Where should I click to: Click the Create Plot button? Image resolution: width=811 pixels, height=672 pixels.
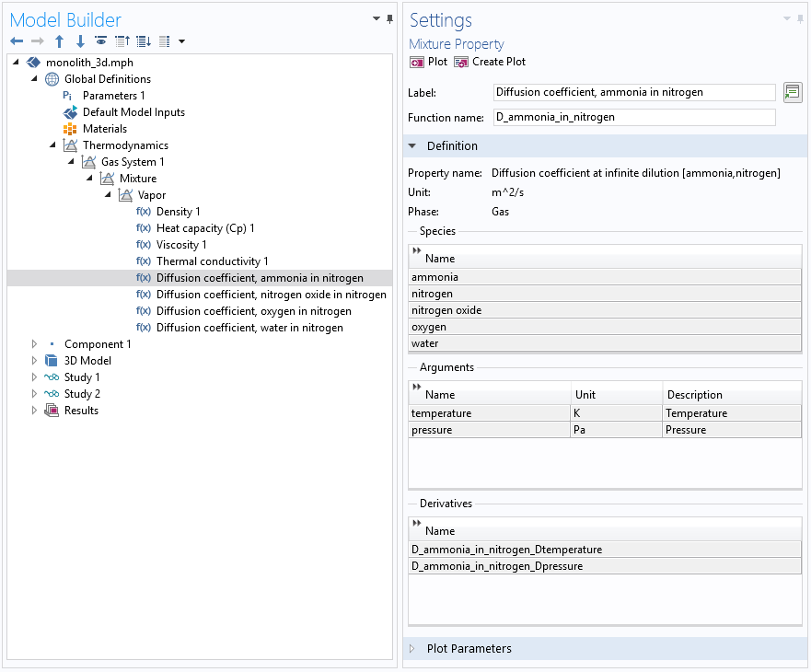point(490,62)
